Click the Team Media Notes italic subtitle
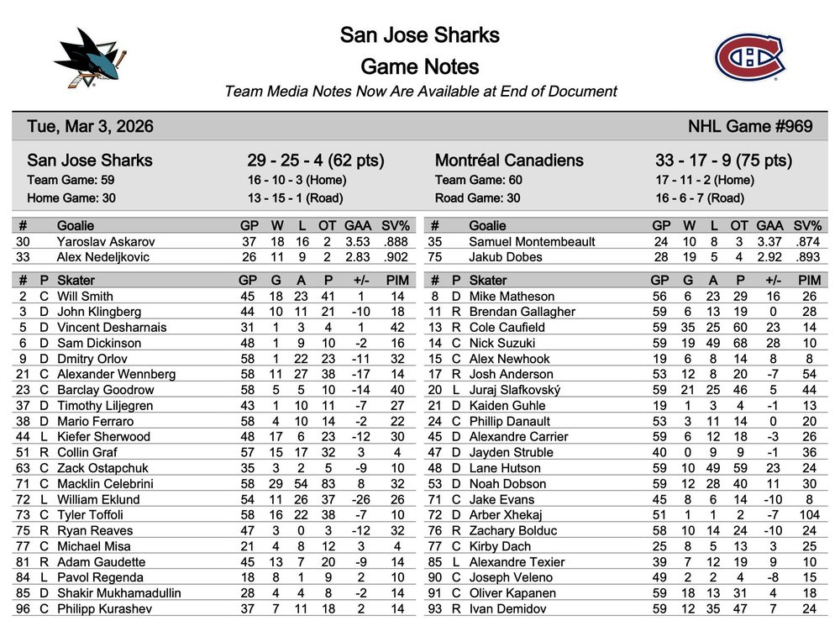Screen dimensions: 840x621 [x=420, y=92]
